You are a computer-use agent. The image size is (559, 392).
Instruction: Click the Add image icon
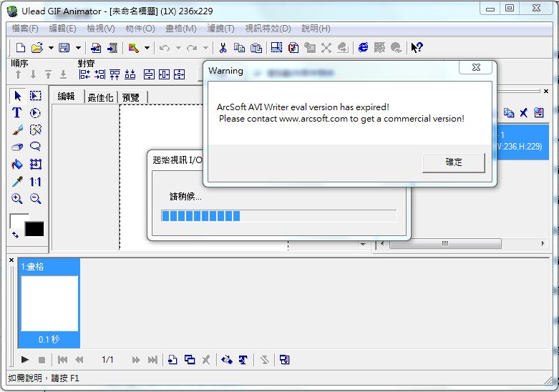(x=96, y=48)
